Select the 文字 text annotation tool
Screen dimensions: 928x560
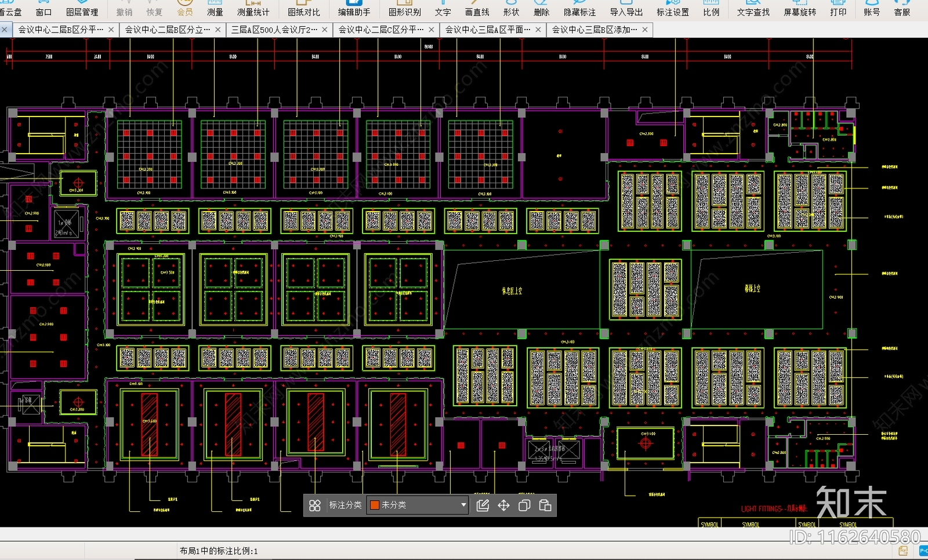tap(443, 8)
